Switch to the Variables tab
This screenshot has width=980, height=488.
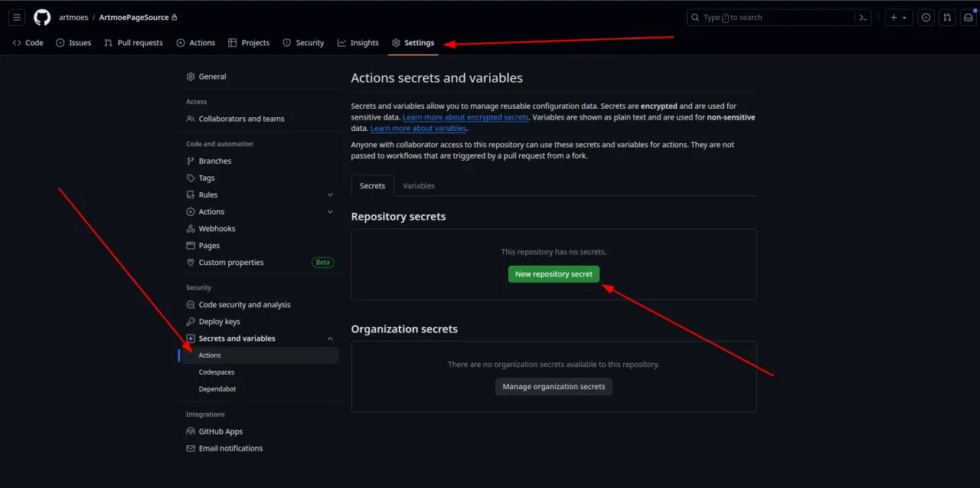pyautogui.click(x=419, y=185)
